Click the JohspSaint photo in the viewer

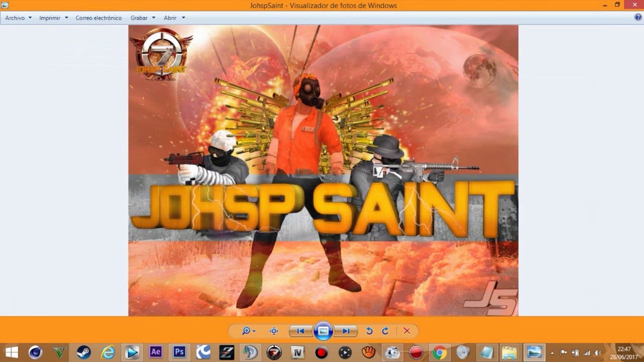pyautogui.click(x=323, y=170)
